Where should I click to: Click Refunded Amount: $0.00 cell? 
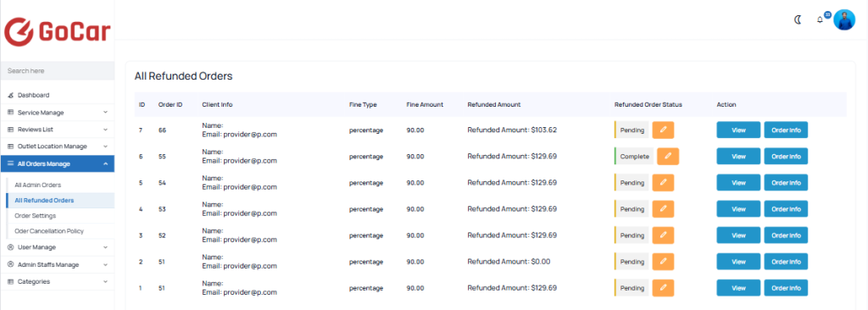pyautogui.click(x=509, y=262)
